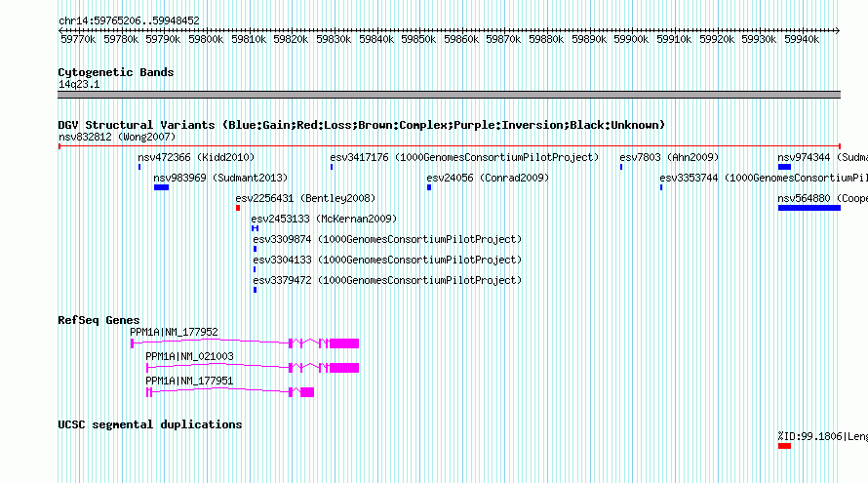Screen dimensions: 868x483
Task: Click the blue nsv983969 gain block
Action: pos(161,187)
